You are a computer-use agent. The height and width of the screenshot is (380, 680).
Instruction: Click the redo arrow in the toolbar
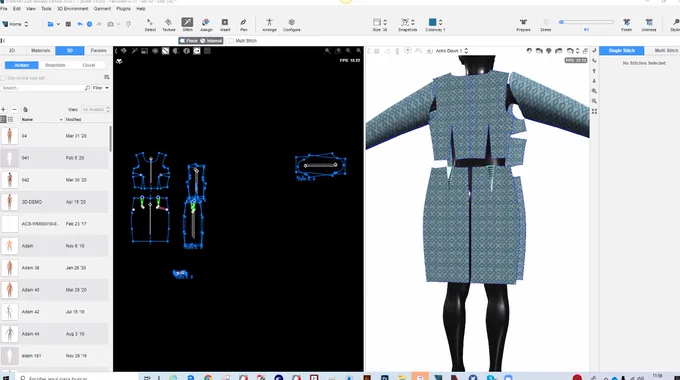[99, 24]
